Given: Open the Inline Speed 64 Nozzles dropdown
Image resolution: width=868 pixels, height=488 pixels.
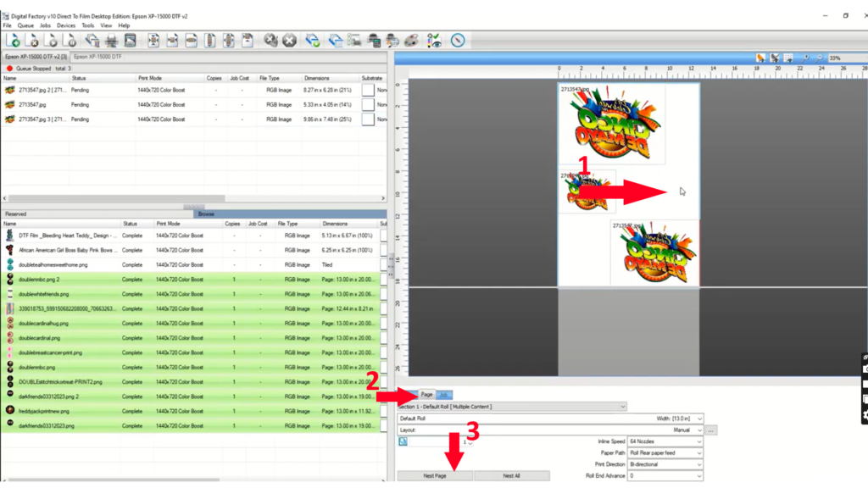Looking at the screenshot, I should click(x=665, y=441).
